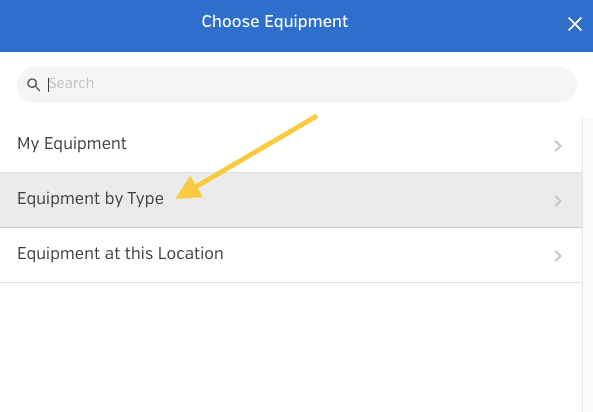Screen dimensions: 593x412
Task: Click the right arrow icon beside My Equipment
Action: [558, 146]
